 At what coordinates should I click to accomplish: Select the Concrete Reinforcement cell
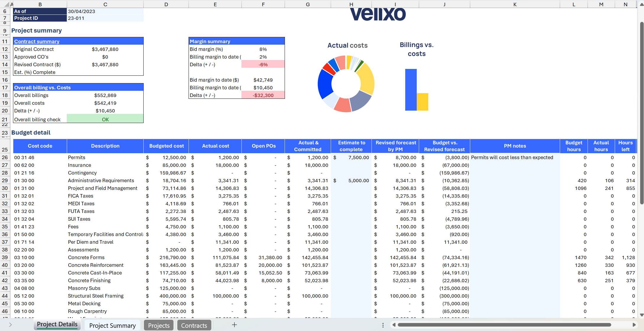pyautogui.click(x=105, y=265)
